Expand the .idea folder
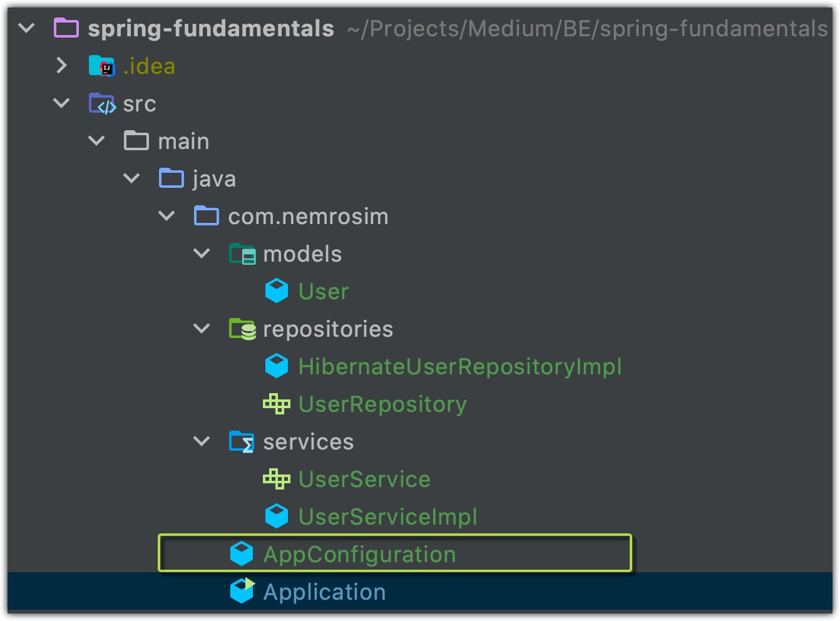Image resolution: width=840 pixels, height=621 pixels. (x=61, y=66)
